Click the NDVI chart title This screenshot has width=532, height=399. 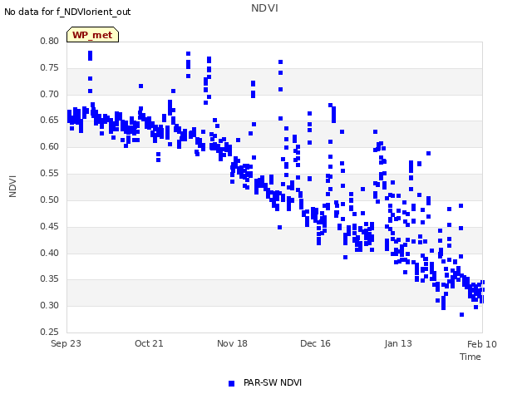click(264, 7)
